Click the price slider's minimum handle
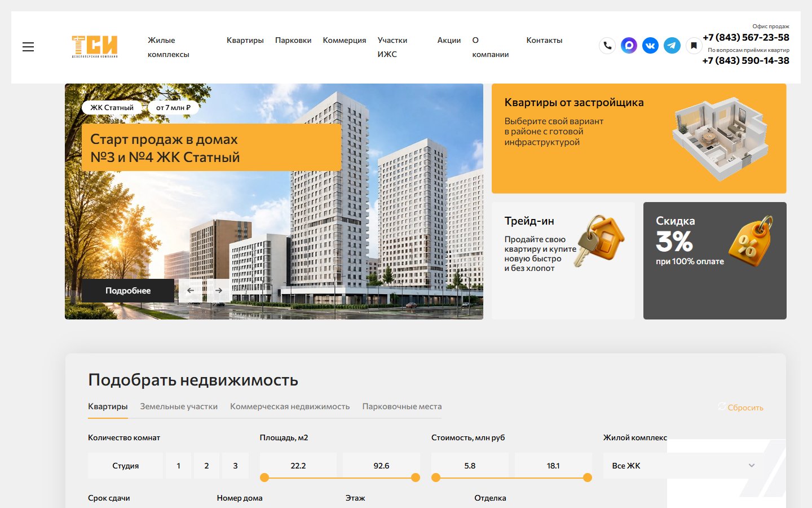Screen dimensions: 812x508 pos(435,478)
